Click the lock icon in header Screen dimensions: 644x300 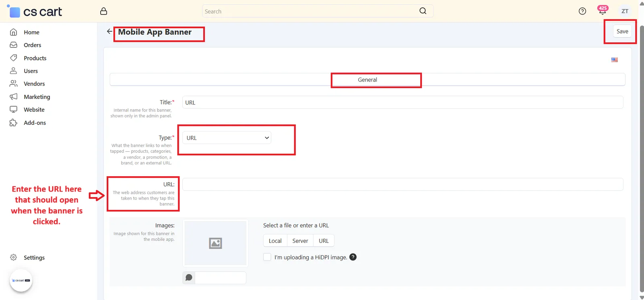pyautogui.click(x=103, y=11)
